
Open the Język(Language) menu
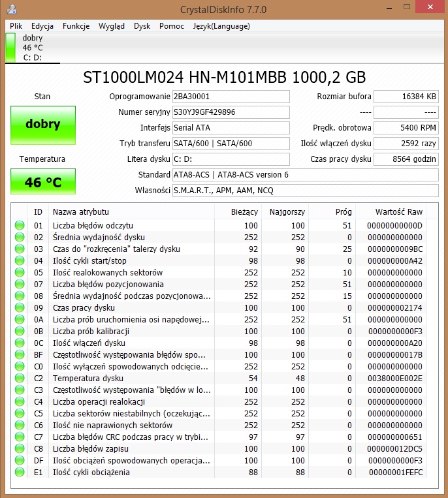tap(221, 26)
